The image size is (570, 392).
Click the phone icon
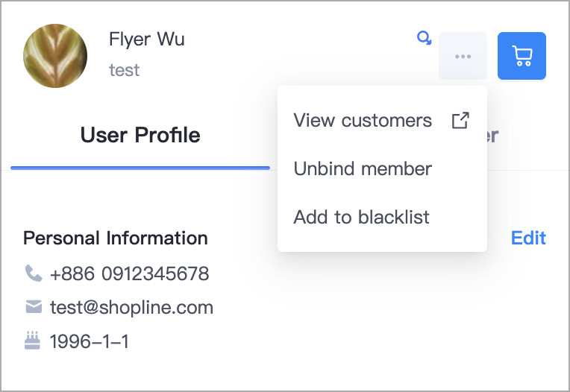[x=34, y=273]
